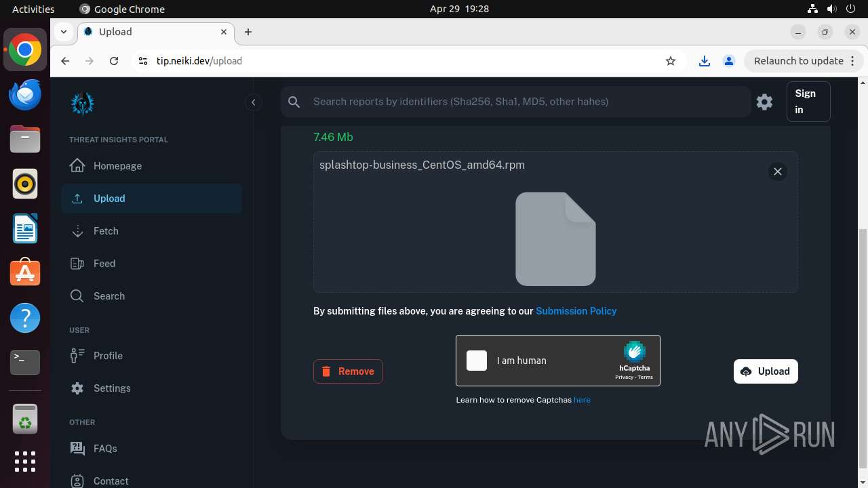868x488 pixels.
Task: Select the Upload browser tab
Action: (155, 32)
